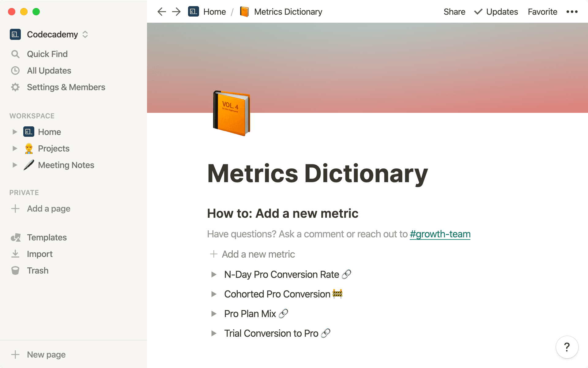Image resolution: width=588 pixels, height=368 pixels.
Task: Follow the #growth-team link
Action: click(440, 234)
